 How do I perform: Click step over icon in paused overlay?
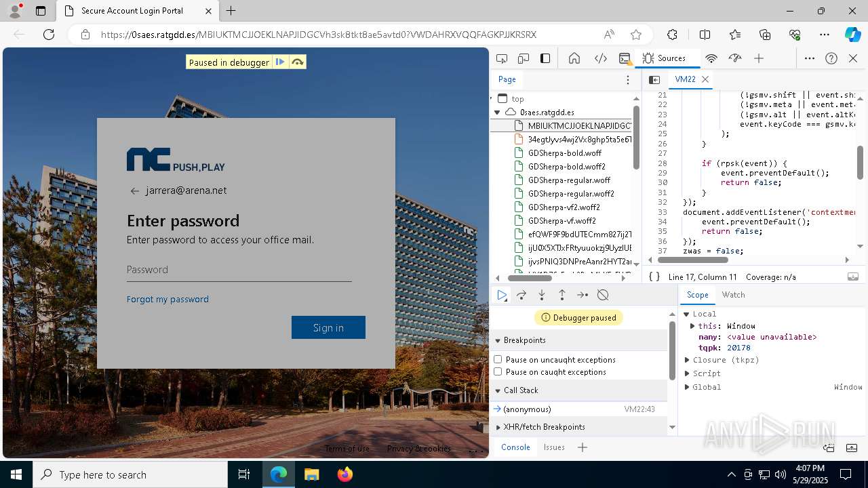[x=297, y=62]
